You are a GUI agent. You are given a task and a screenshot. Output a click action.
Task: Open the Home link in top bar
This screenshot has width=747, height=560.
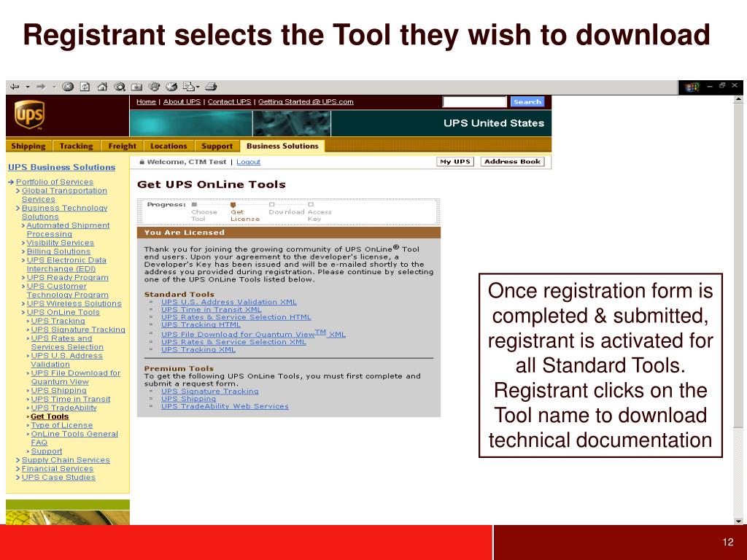point(146,101)
